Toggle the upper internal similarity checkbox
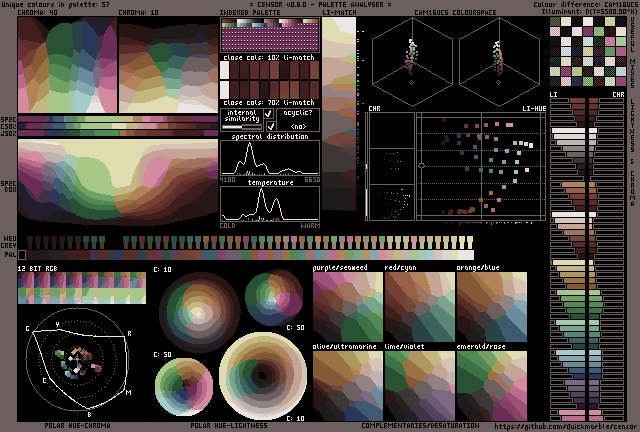 pyautogui.click(x=270, y=115)
